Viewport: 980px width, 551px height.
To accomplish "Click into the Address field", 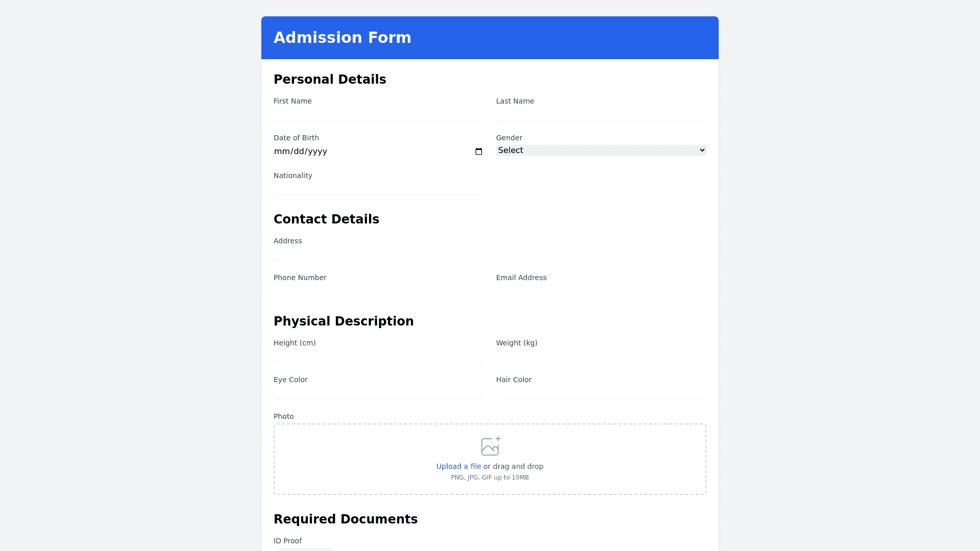I will click(489, 254).
